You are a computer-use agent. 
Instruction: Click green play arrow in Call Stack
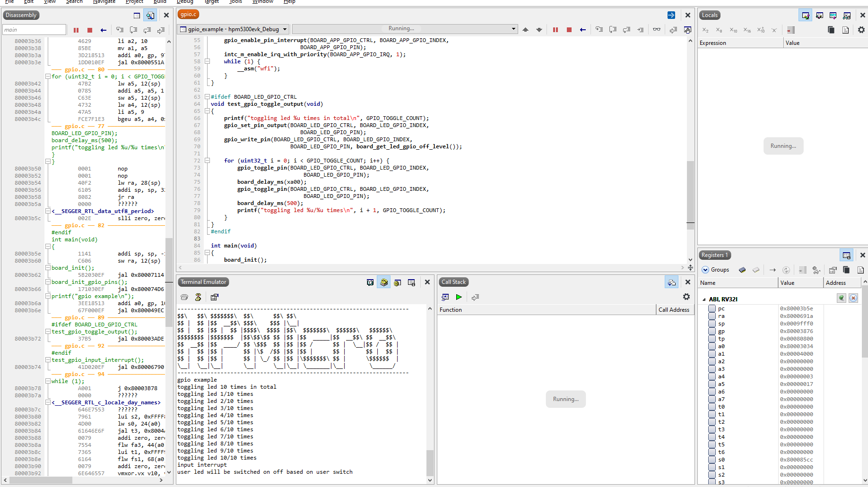click(x=459, y=297)
